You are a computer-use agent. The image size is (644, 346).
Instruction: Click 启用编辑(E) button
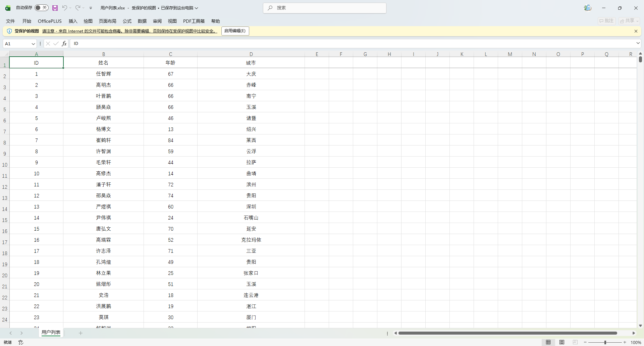[x=235, y=31]
